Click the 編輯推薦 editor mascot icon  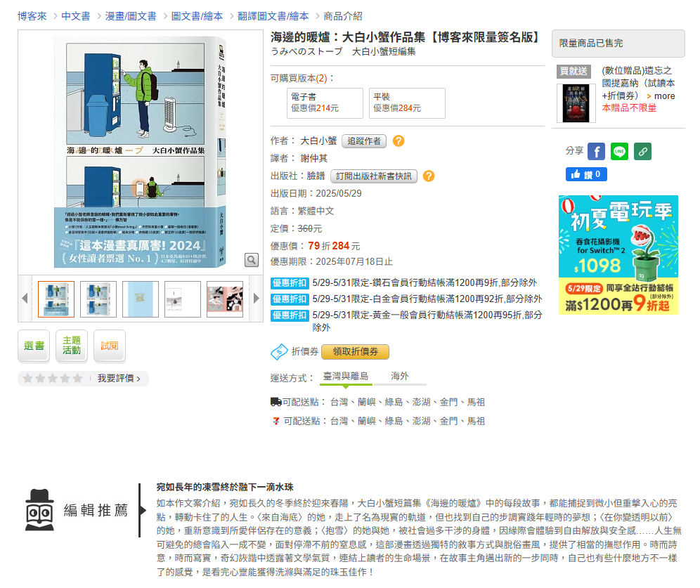(40, 510)
